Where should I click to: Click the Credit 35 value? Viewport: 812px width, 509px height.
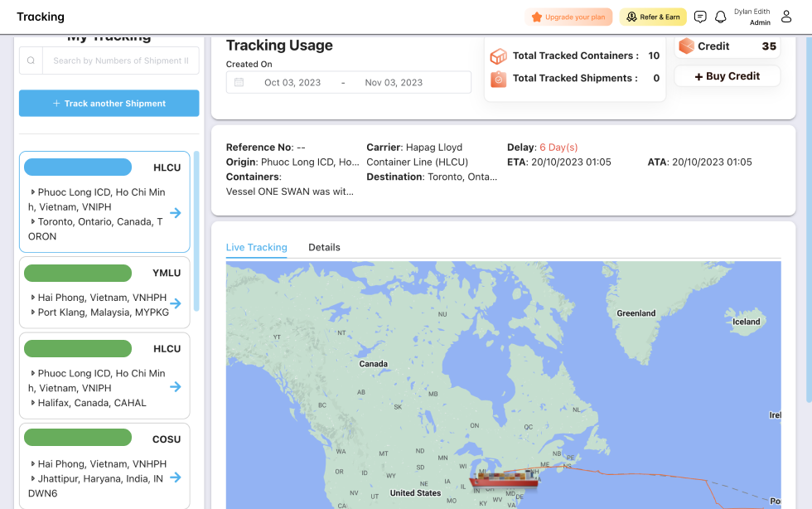click(769, 46)
